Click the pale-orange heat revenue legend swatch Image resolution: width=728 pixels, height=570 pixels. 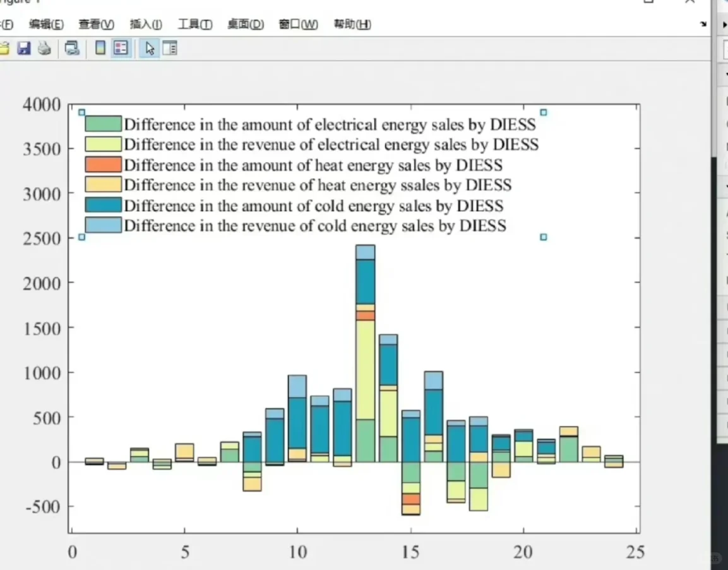pyautogui.click(x=103, y=185)
